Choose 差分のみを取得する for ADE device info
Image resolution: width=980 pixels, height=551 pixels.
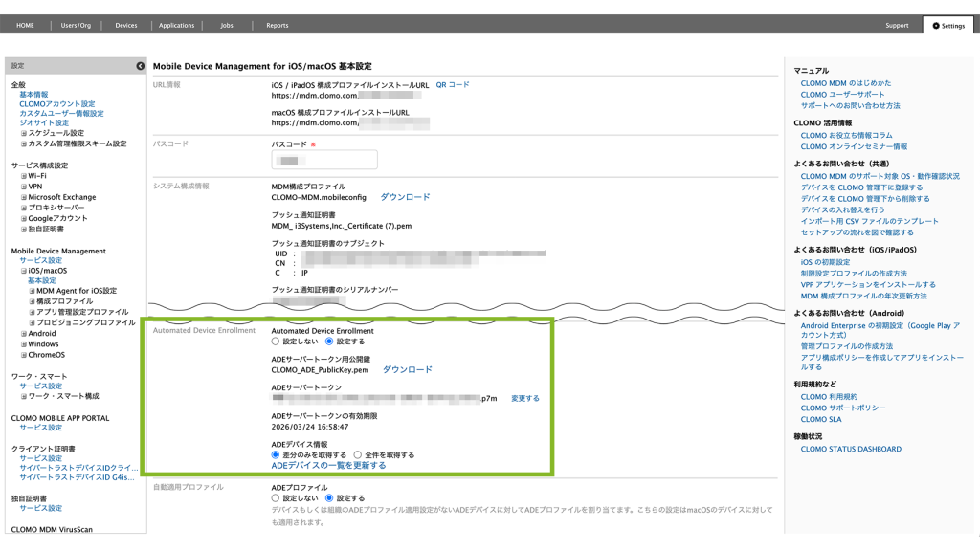pyautogui.click(x=275, y=454)
